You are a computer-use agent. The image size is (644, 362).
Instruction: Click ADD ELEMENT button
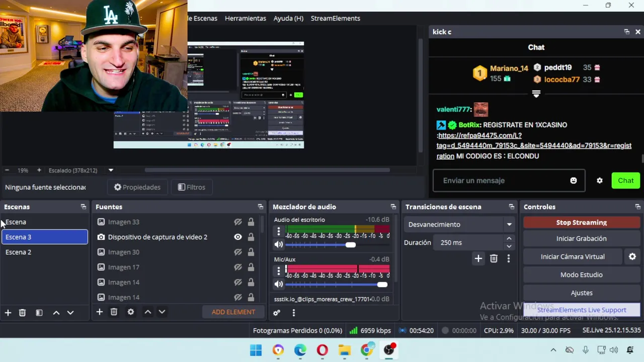[x=233, y=312]
